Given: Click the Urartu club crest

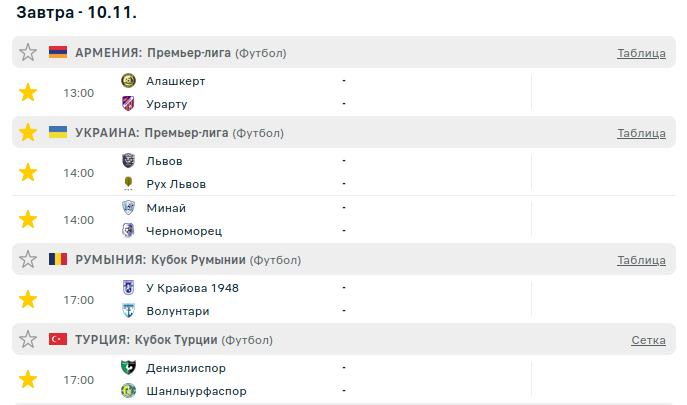Looking at the screenshot, I should click(128, 104).
